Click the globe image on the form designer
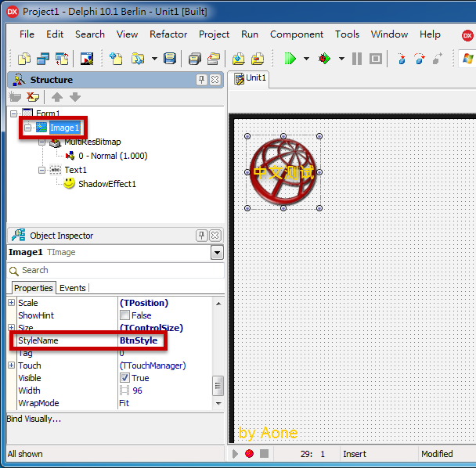476x468 pixels. pos(283,172)
